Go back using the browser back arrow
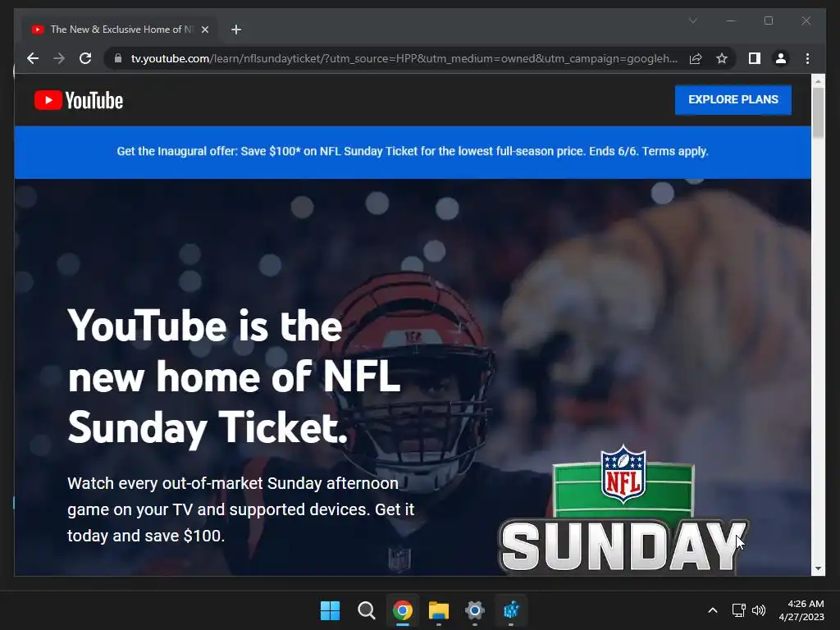Viewport: 840px width, 630px height. [33, 58]
